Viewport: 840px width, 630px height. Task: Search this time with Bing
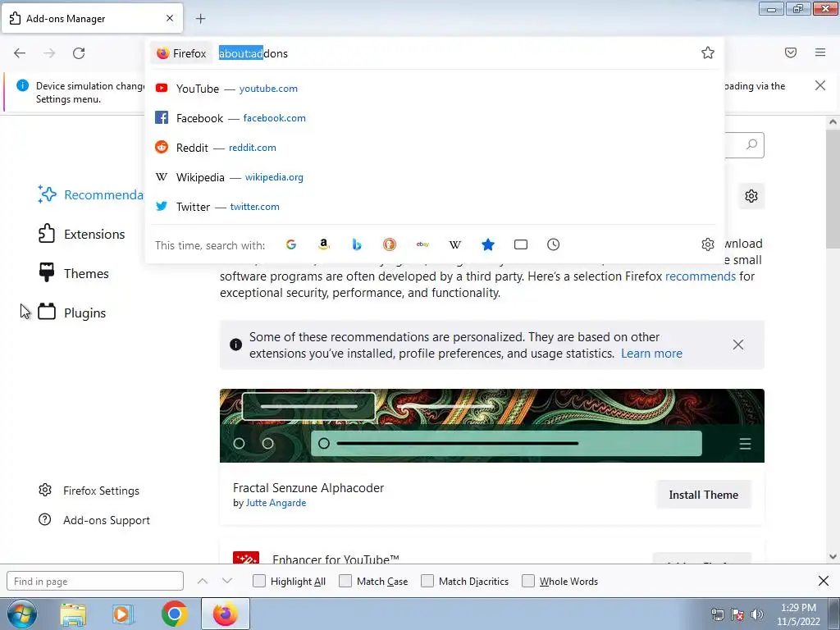357,244
